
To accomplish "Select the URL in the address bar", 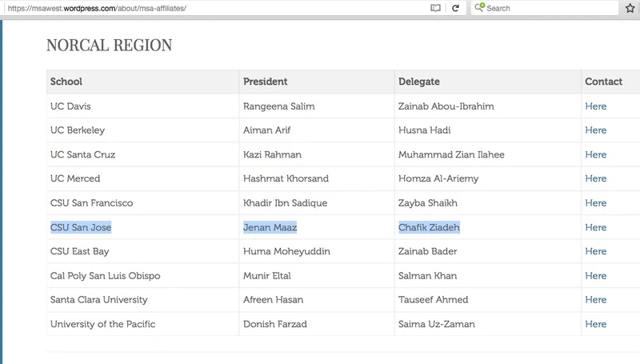I will tap(97, 8).
